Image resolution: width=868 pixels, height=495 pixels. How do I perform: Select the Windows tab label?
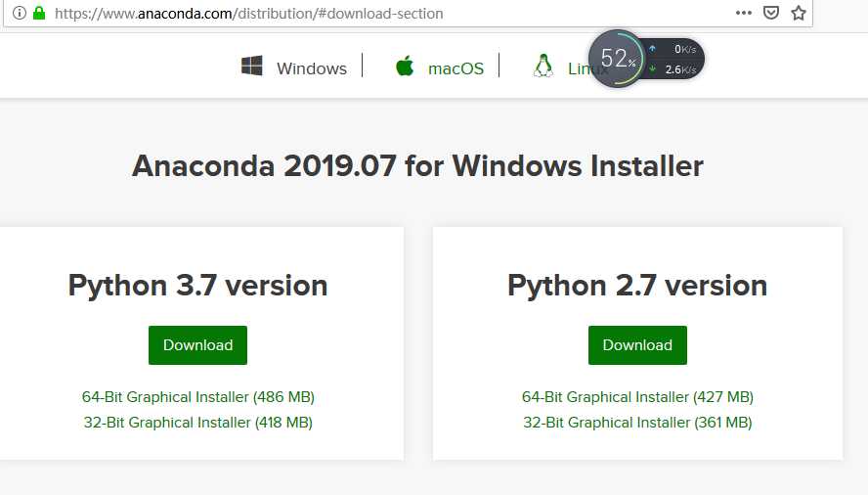click(311, 68)
